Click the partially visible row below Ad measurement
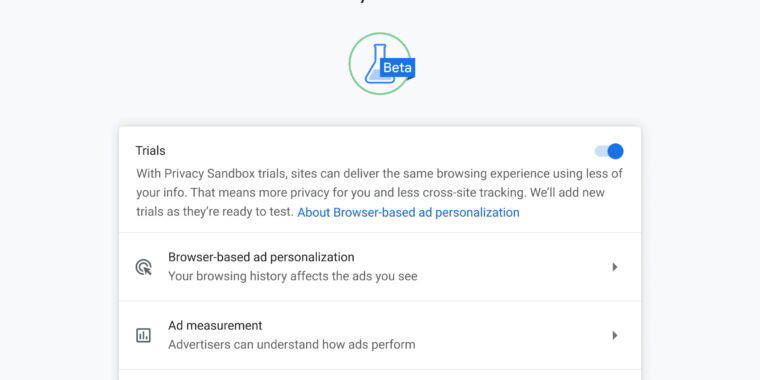This screenshot has height=380, width=760. pyautogui.click(x=380, y=375)
